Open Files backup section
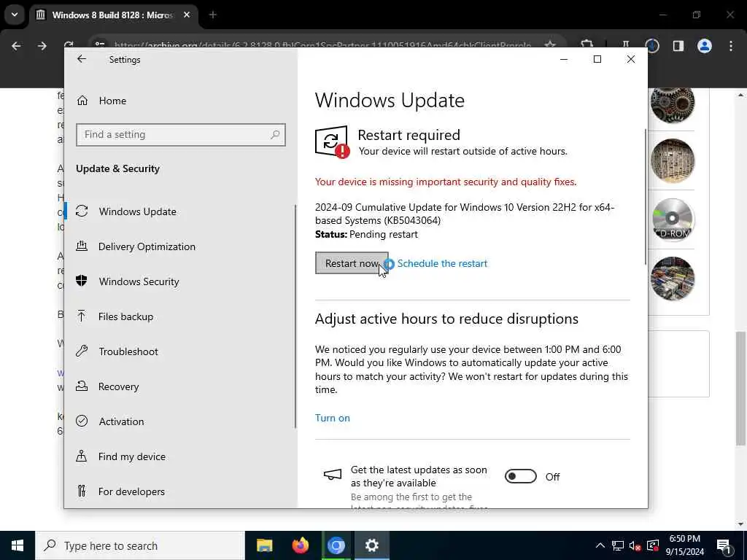Viewport: 747px width, 560px height. tap(125, 316)
